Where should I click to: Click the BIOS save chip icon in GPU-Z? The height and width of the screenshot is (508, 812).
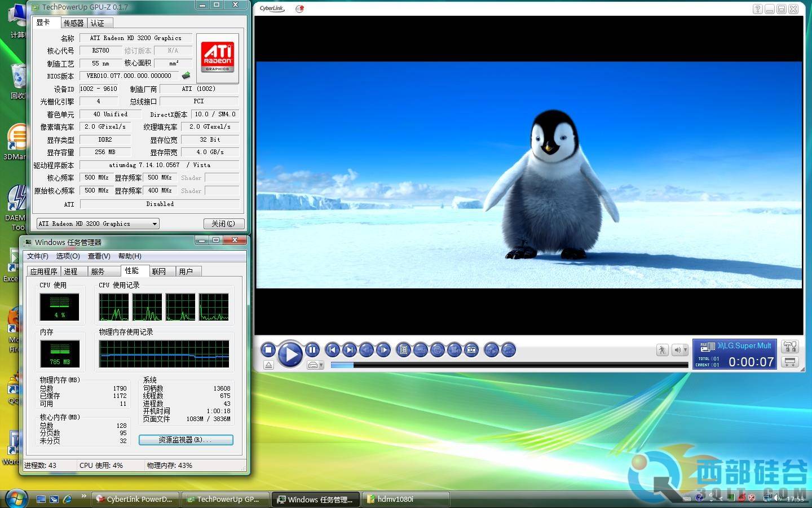point(186,76)
